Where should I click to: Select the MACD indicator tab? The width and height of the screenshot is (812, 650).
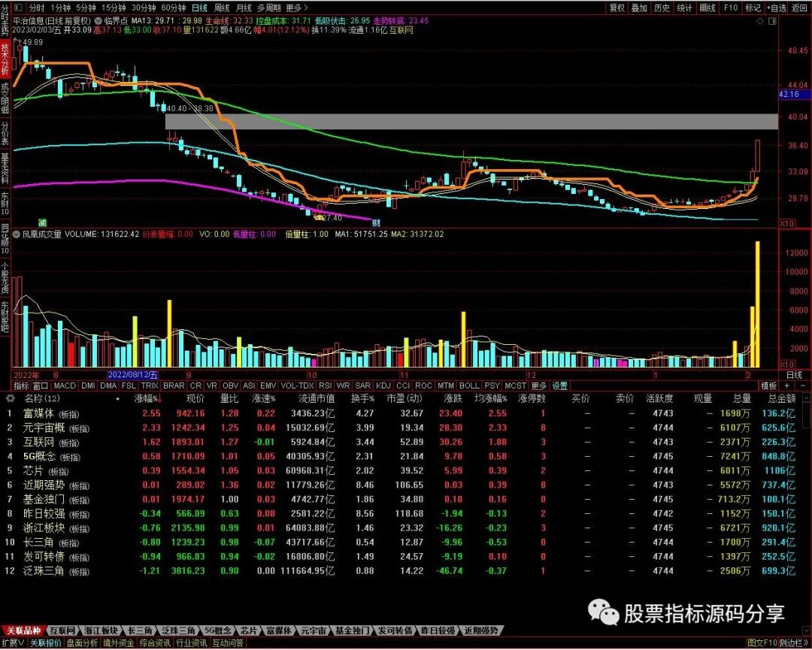(x=65, y=385)
